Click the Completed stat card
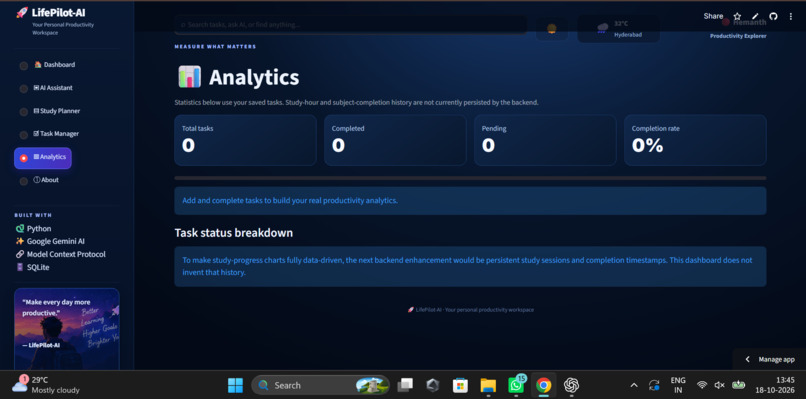 click(x=395, y=140)
